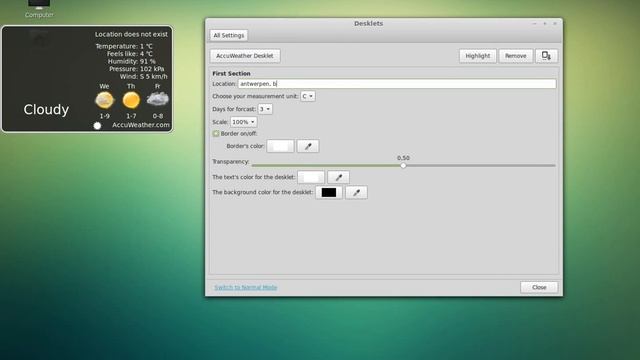Screen dimensions: 640x360
Task: Click the 'First Section' heading
Action: click(x=231, y=73)
